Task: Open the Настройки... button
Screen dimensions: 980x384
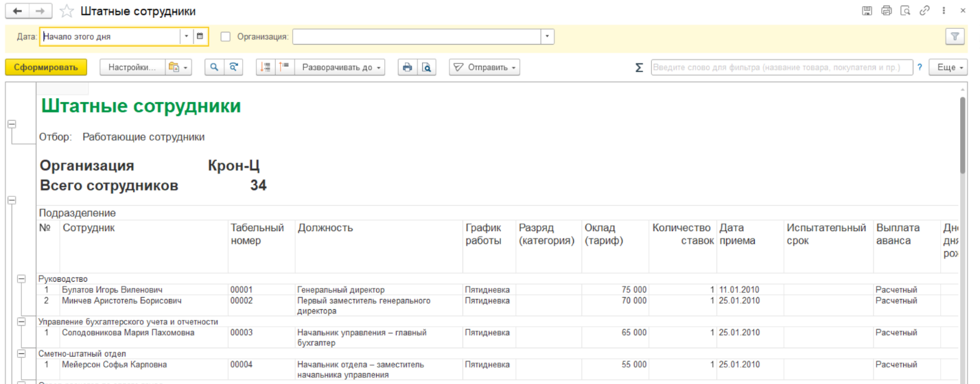Action: 132,67
